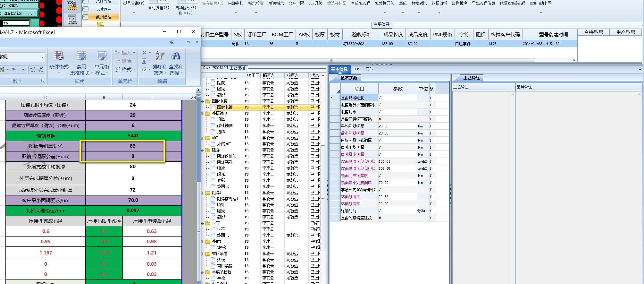
Task: Click the document icon beside 碱性蚀刻
Action: coord(213,126)
